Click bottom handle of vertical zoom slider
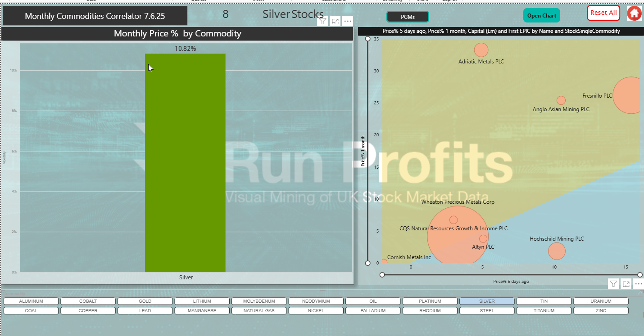The image size is (644, 336). pyautogui.click(x=368, y=263)
